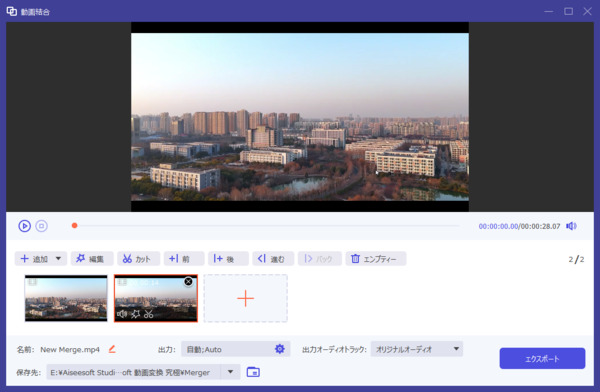Click the 追加 add button
The width and height of the screenshot is (600, 392).
[34, 259]
